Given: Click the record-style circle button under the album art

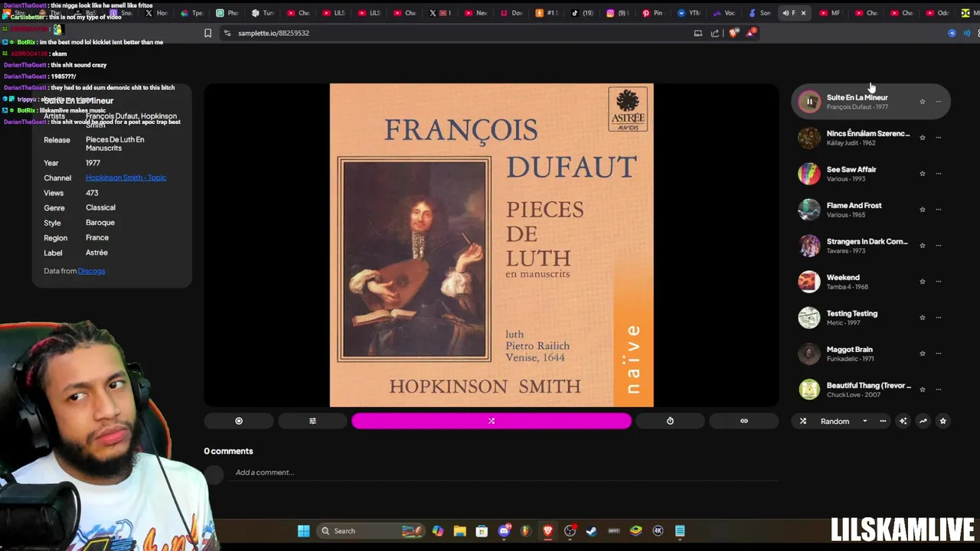Looking at the screenshot, I should pos(239,421).
